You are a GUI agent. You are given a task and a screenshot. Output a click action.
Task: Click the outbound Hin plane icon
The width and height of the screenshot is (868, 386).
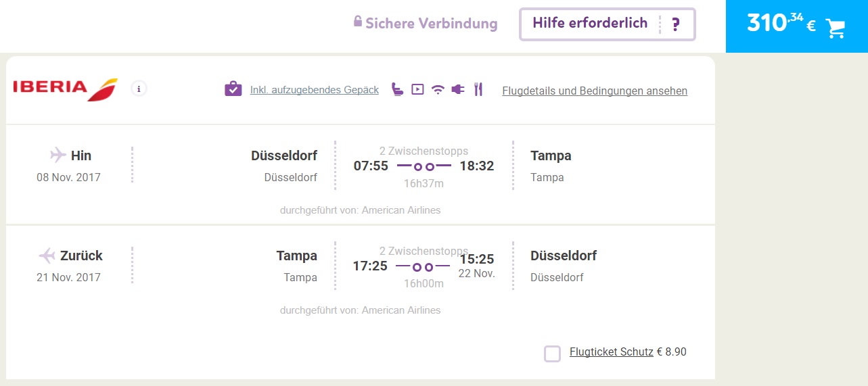coord(58,155)
